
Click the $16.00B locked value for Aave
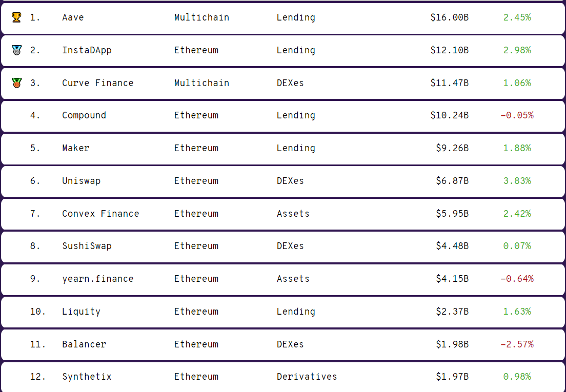point(450,17)
